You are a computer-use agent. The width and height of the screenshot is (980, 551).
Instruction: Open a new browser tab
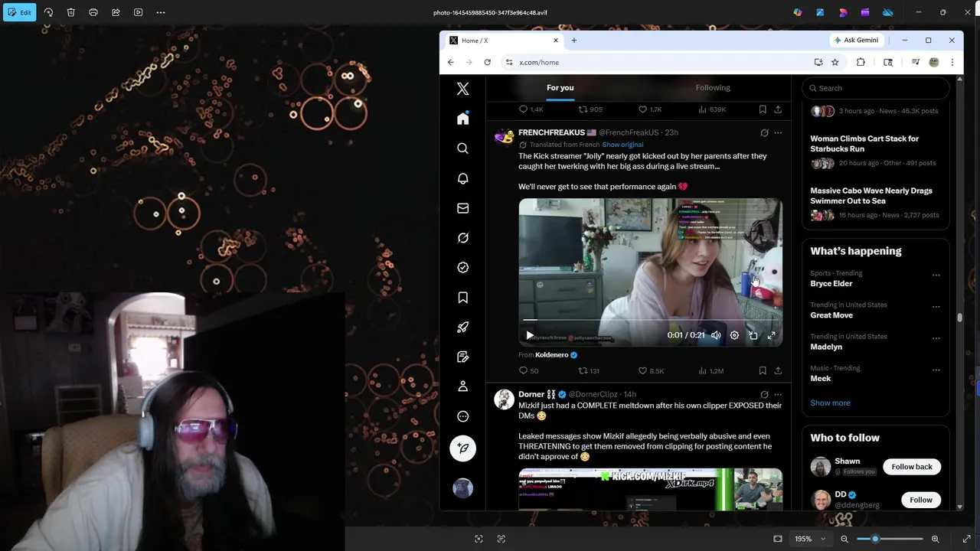coord(573,41)
